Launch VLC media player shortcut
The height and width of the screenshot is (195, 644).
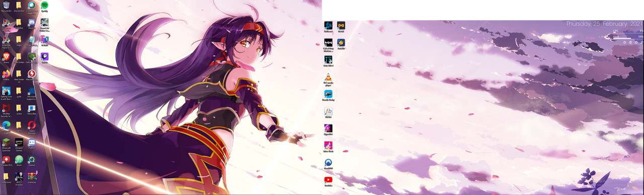(x=328, y=79)
